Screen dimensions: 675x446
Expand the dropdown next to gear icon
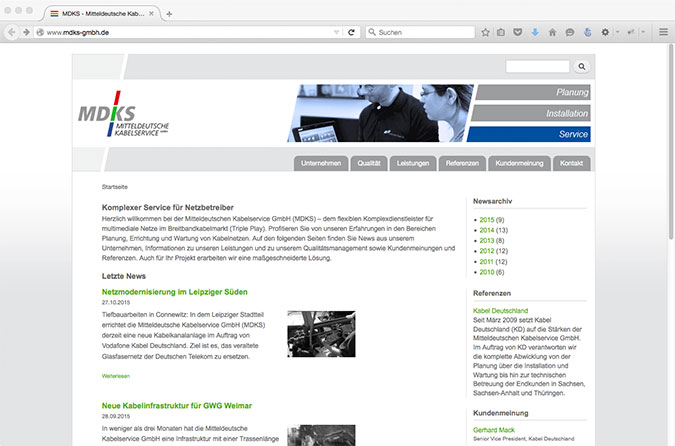(617, 32)
